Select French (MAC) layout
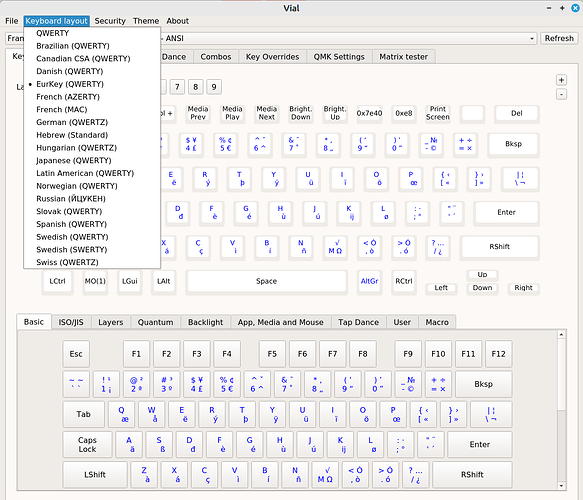The width and height of the screenshot is (583, 500). click(x=92, y=110)
